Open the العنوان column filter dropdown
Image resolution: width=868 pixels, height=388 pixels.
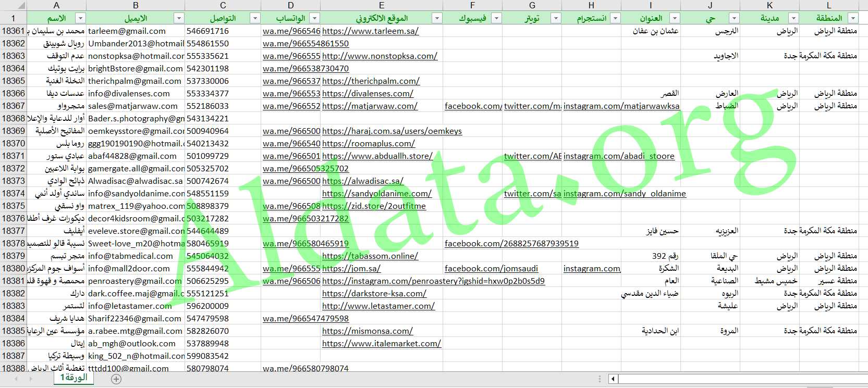click(x=675, y=18)
